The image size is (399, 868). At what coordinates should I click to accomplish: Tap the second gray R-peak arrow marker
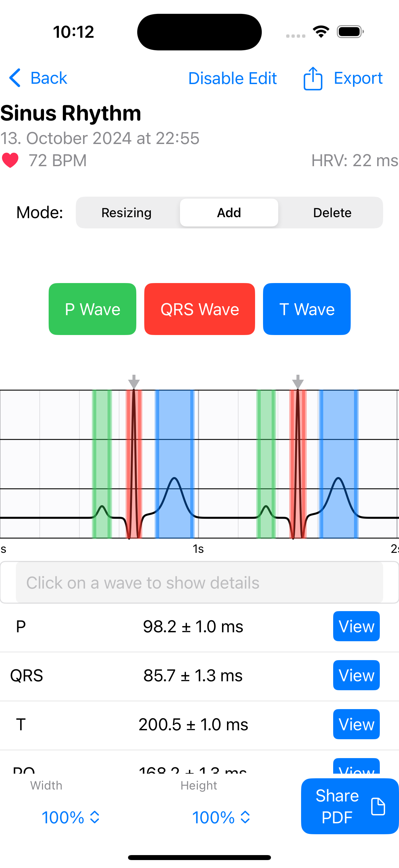coord(298,382)
